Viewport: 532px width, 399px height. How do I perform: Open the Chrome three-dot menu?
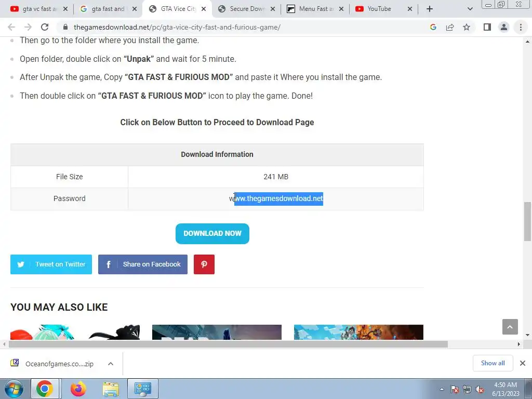tap(521, 27)
